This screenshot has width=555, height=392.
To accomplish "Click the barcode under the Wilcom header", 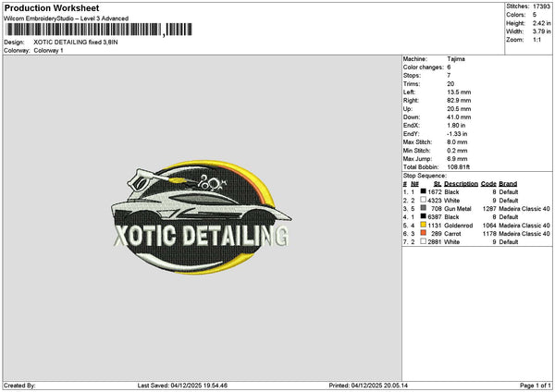I will 99,30.
